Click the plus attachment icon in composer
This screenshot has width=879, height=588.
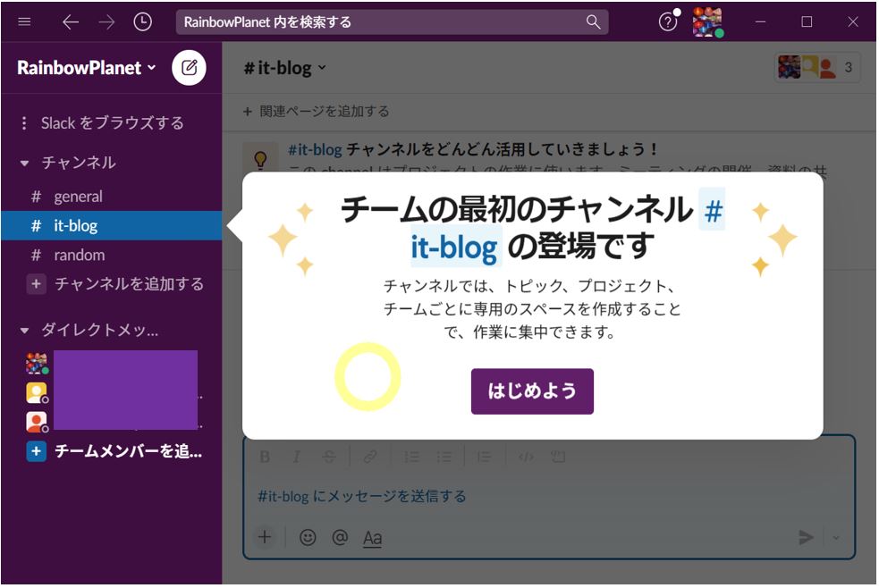point(265,537)
